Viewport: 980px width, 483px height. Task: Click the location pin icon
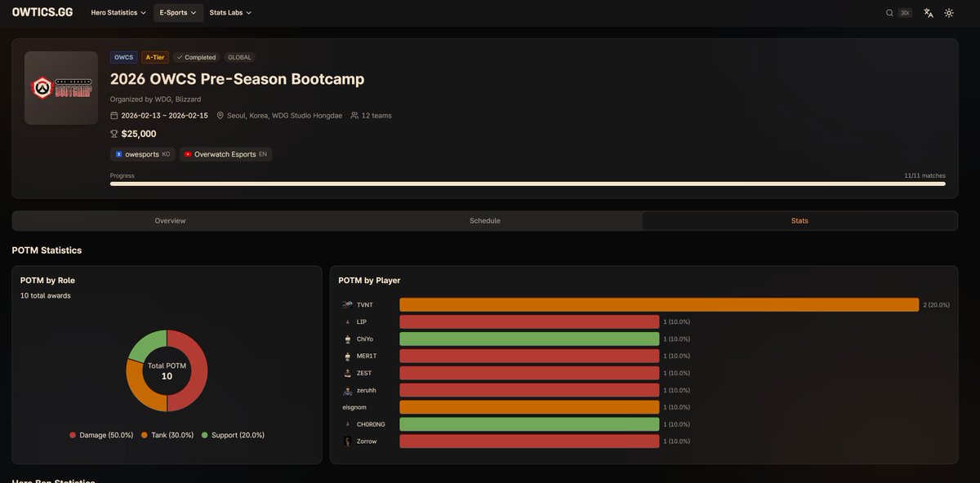point(220,116)
